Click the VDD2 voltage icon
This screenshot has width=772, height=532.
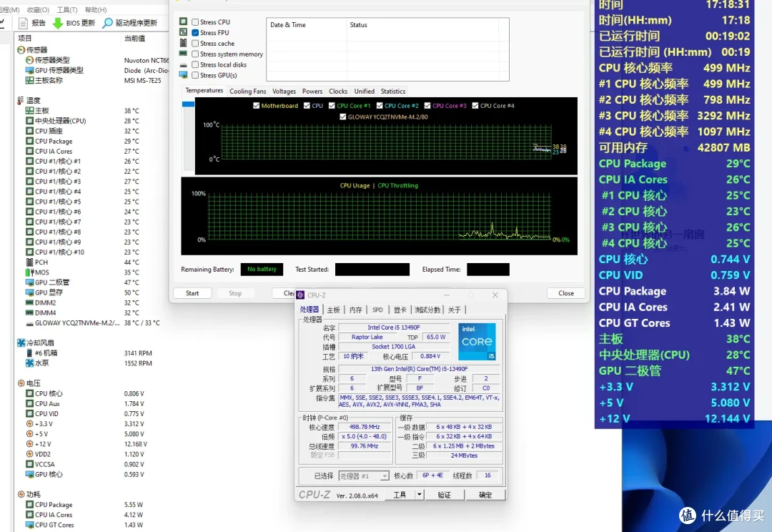coord(29,454)
